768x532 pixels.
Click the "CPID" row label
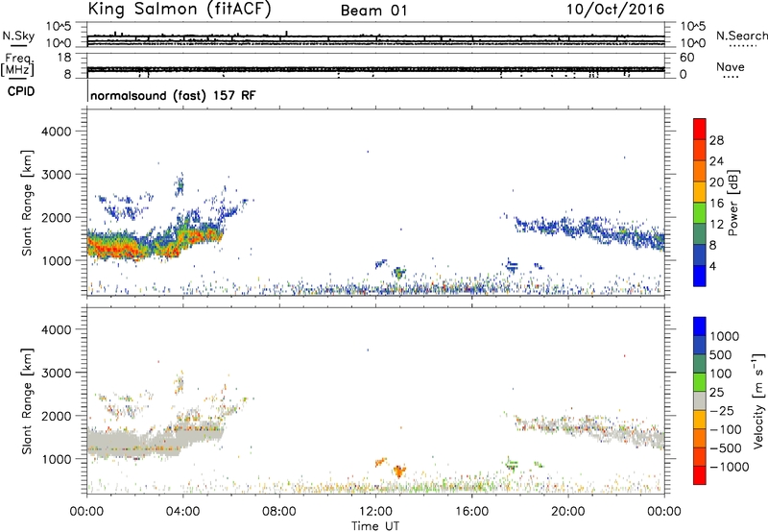21,91
